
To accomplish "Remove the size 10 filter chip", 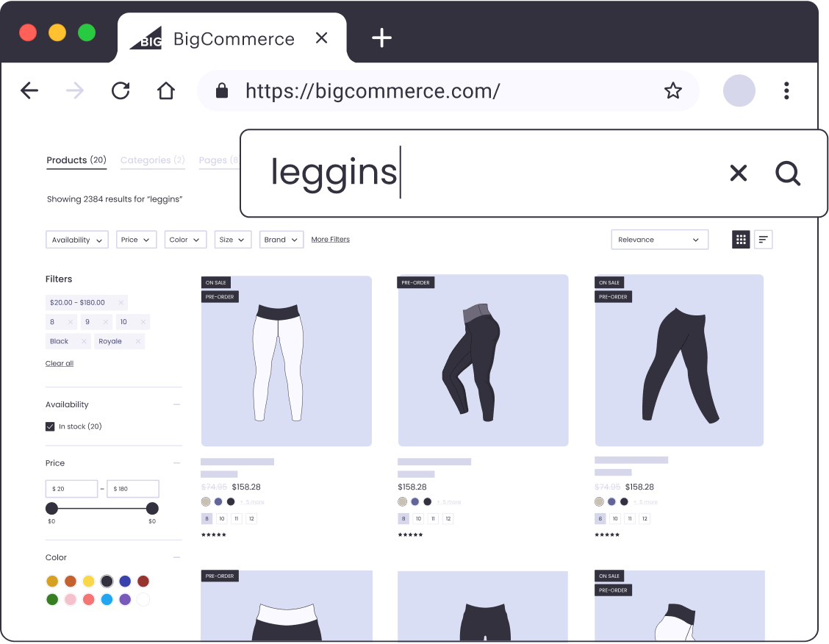I will [143, 322].
